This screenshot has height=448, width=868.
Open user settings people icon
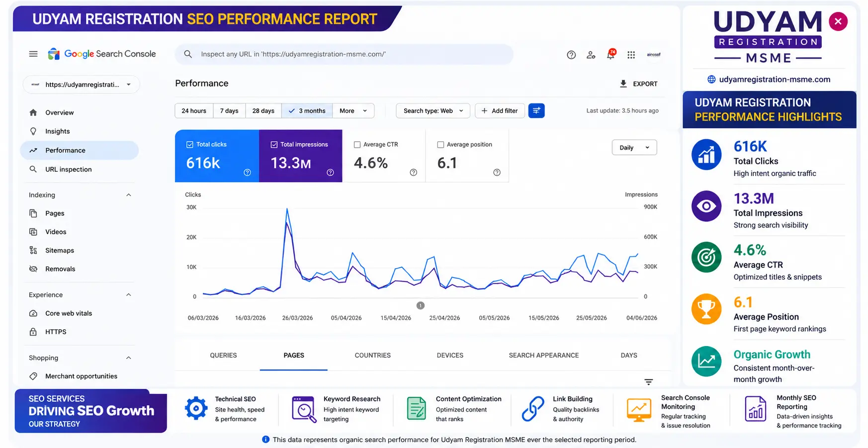tap(591, 55)
